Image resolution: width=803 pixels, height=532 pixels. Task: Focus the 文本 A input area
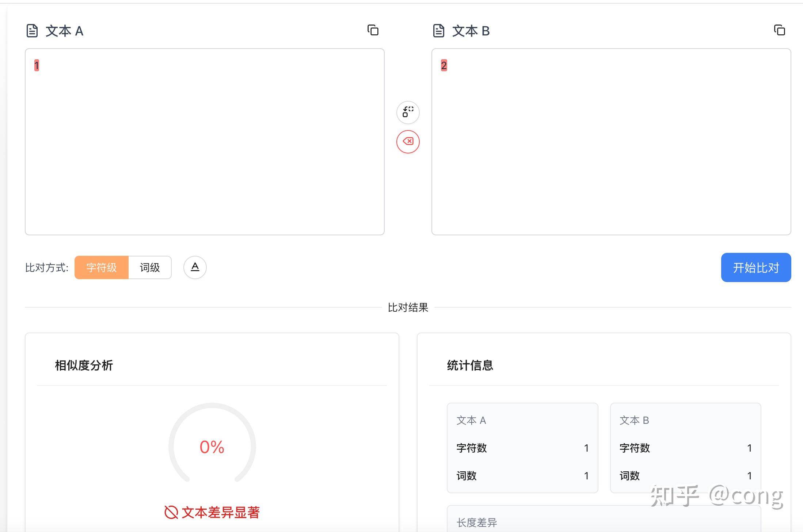[x=205, y=142]
